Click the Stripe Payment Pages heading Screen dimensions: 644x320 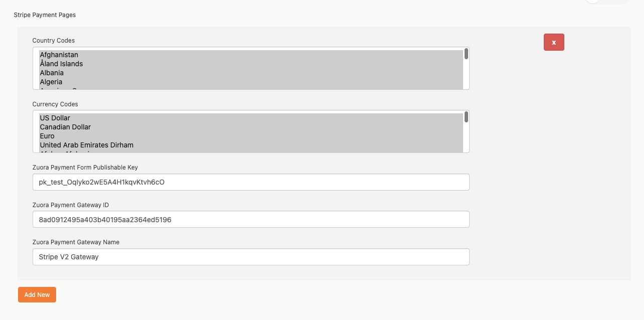tap(45, 15)
